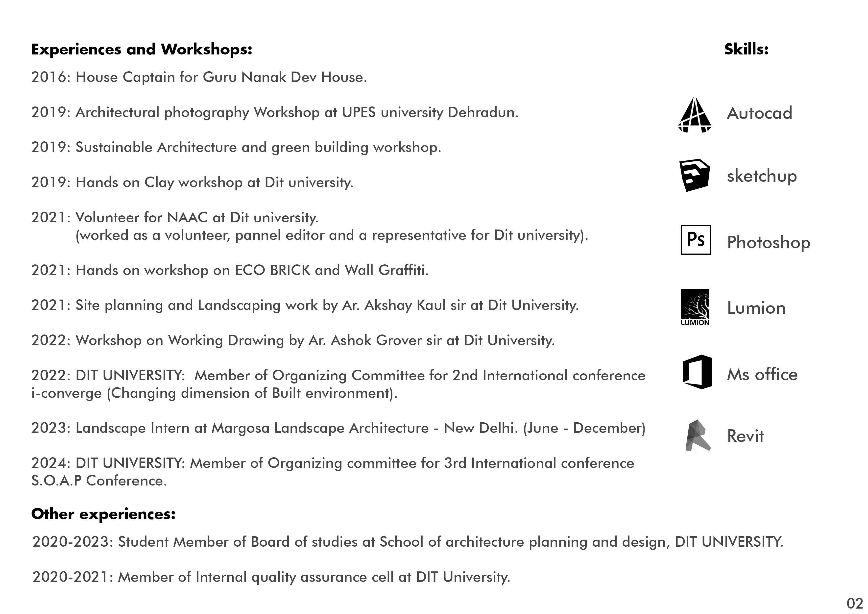
Task: Click the page number 02
Action: [855, 603]
